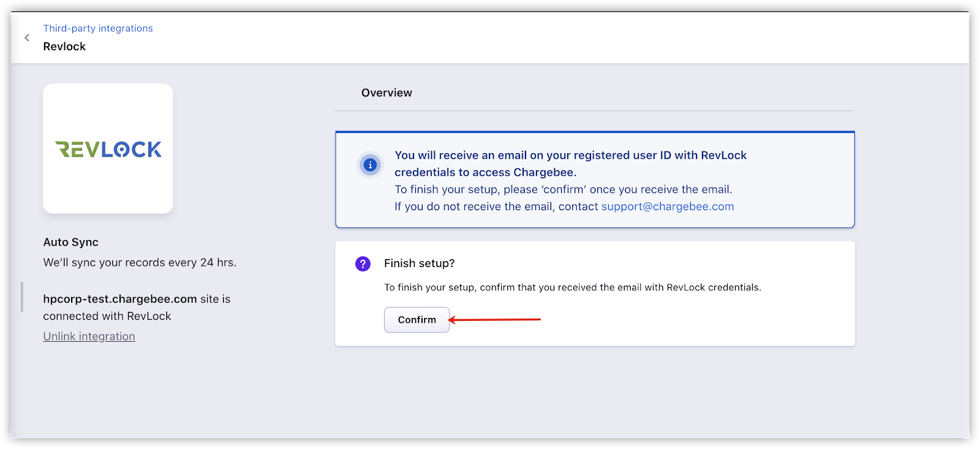This screenshot has width=980, height=449.
Task: Click the RevLock logo tile
Action: [x=108, y=149]
